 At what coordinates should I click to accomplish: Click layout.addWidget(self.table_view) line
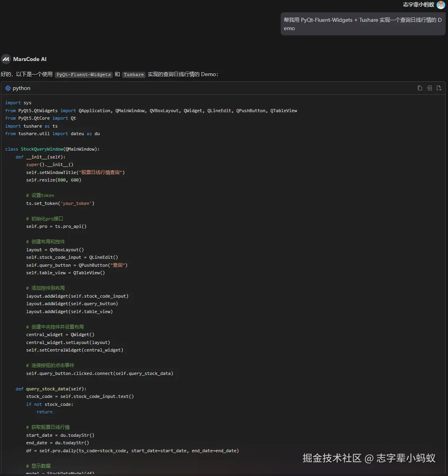(x=69, y=312)
